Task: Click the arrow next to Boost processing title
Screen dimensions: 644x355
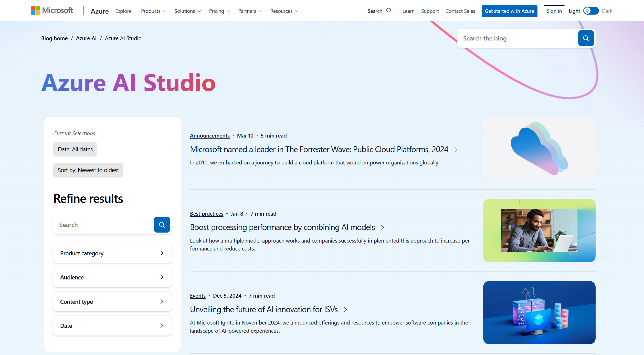Action: tap(383, 228)
